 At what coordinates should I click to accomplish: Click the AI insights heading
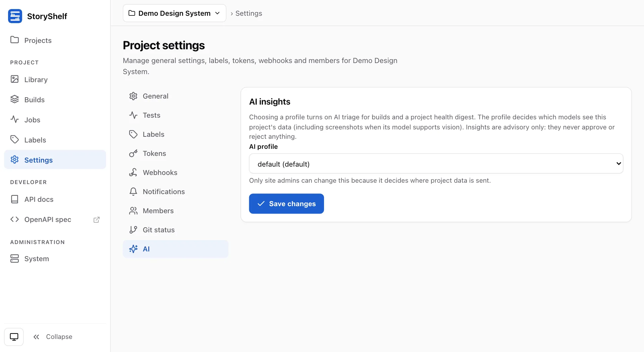[x=270, y=102]
